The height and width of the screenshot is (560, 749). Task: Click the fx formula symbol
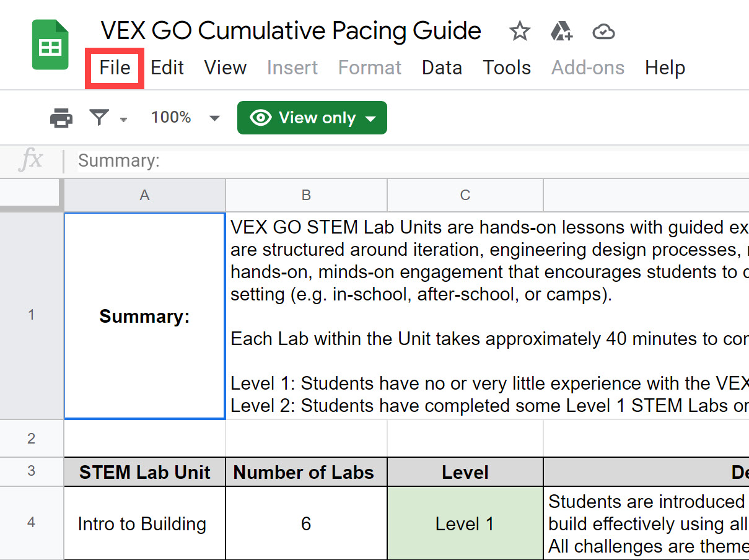click(x=30, y=160)
